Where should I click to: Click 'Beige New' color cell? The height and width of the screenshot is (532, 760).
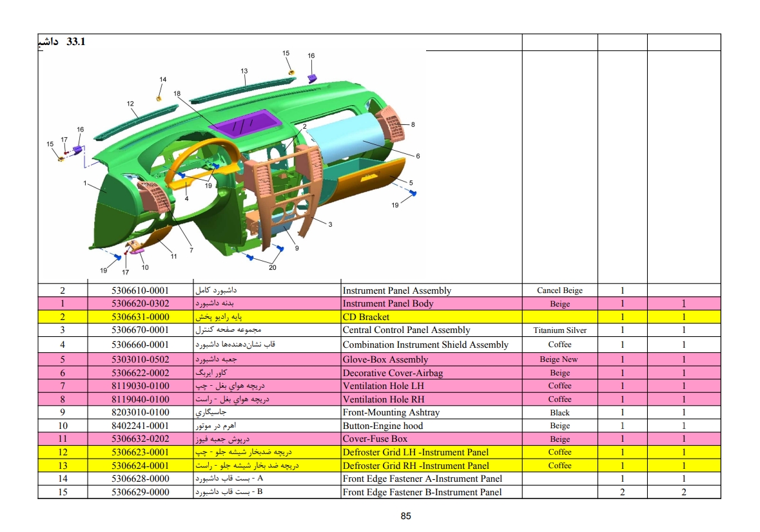pyautogui.click(x=559, y=359)
